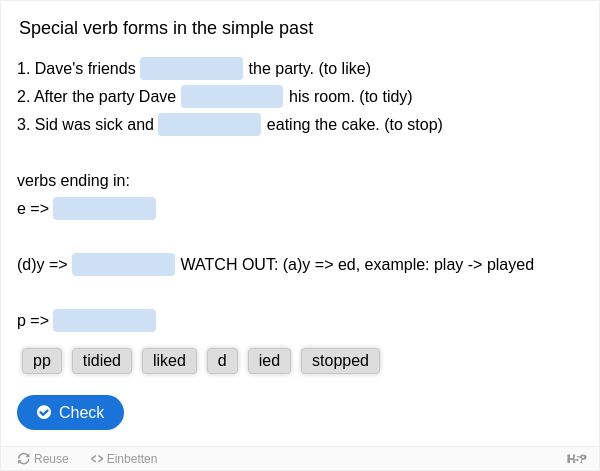Click the blank after "Sid was sick and"

(209, 124)
